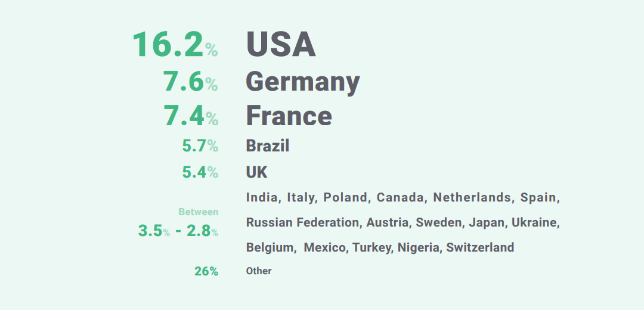Image resolution: width=644 pixels, height=310 pixels.
Task: Click the faded Between label
Action: pyautogui.click(x=199, y=212)
